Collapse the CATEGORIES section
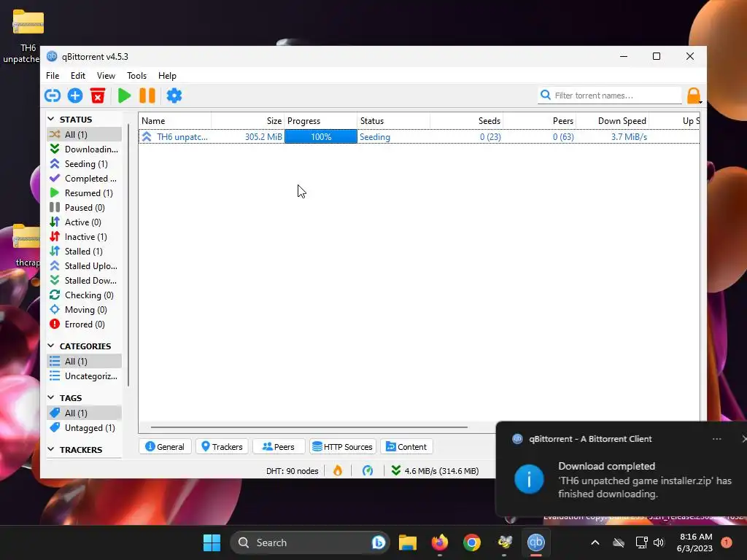747x560 pixels. click(x=51, y=346)
